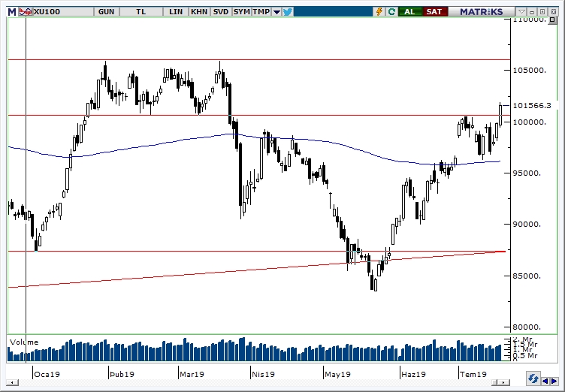
Task: Minimize the chart window
Action: [532, 11]
